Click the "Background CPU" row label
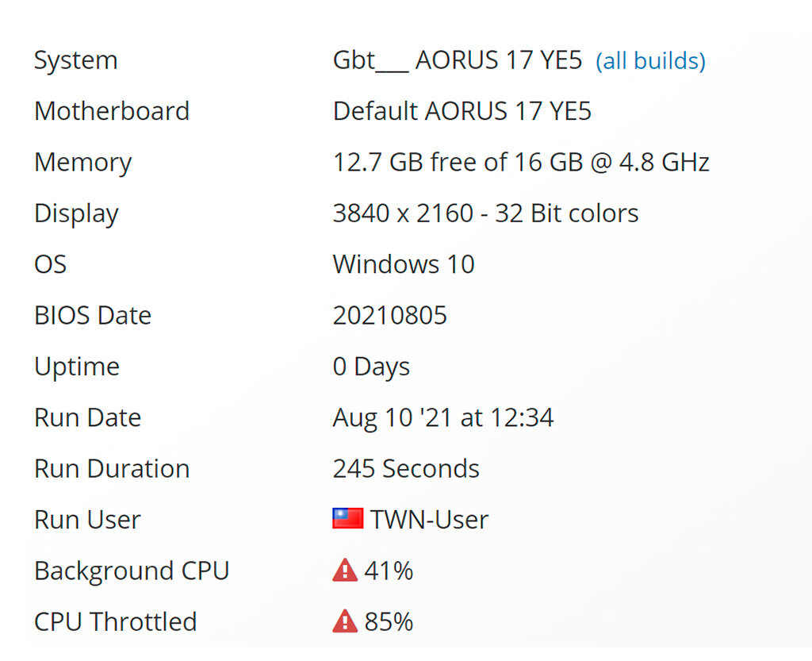Screen dimensions: 812x661 tap(132, 571)
